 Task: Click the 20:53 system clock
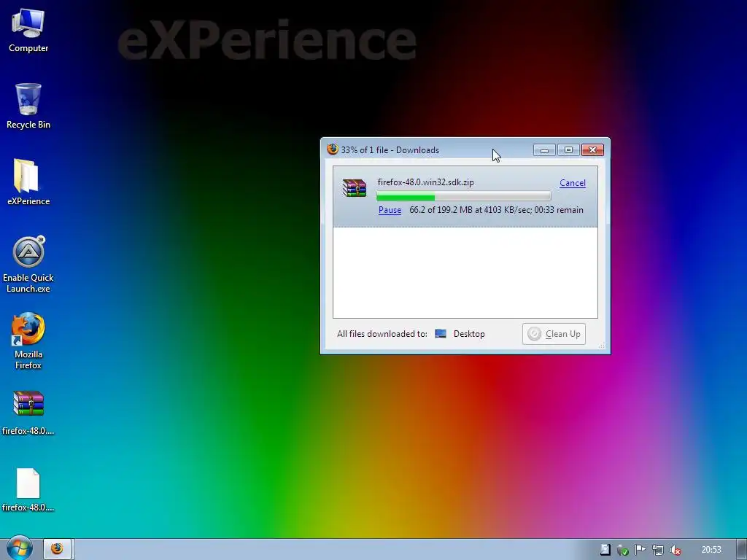711,550
